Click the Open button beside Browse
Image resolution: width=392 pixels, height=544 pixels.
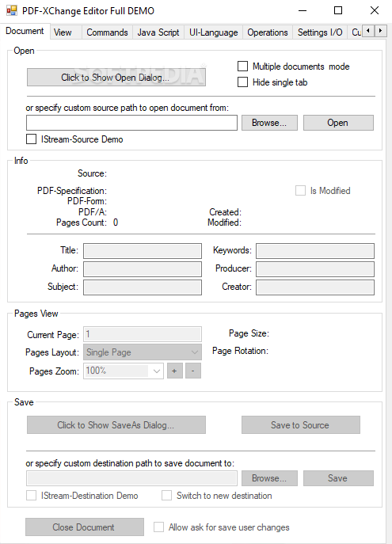[x=338, y=123]
